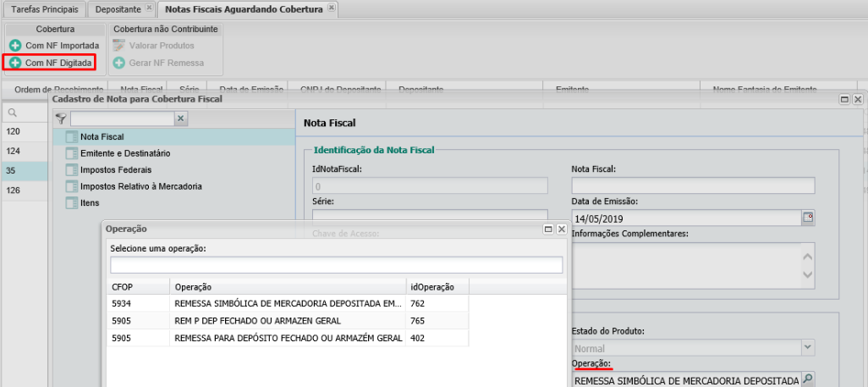The height and width of the screenshot is (387, 868).
Task: Click the Série input field
Action: [430, 215]
